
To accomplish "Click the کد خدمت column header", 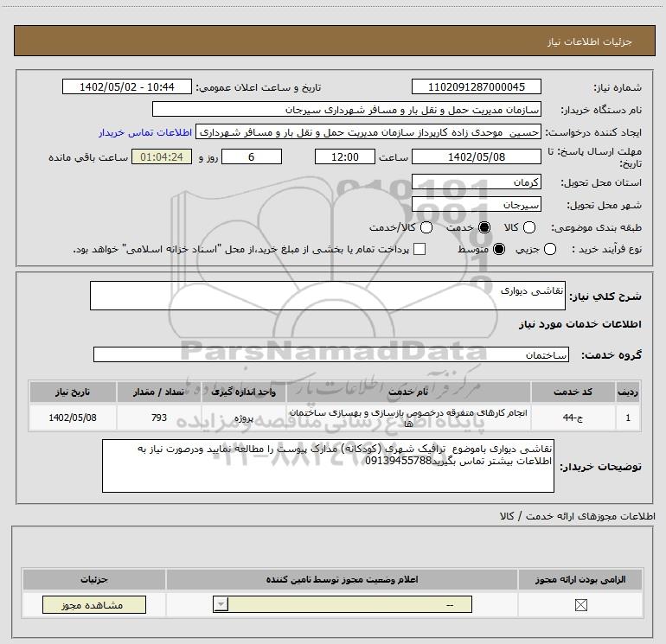I will coord(573,392).
